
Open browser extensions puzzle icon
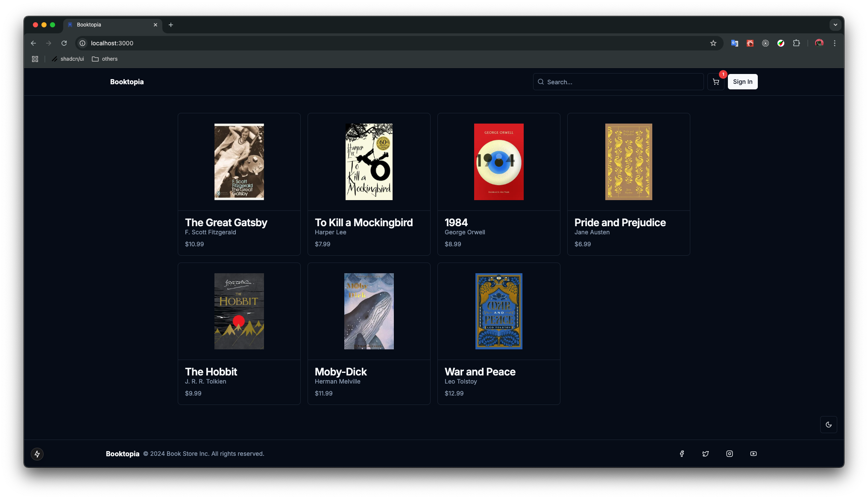tap(796, 43)
